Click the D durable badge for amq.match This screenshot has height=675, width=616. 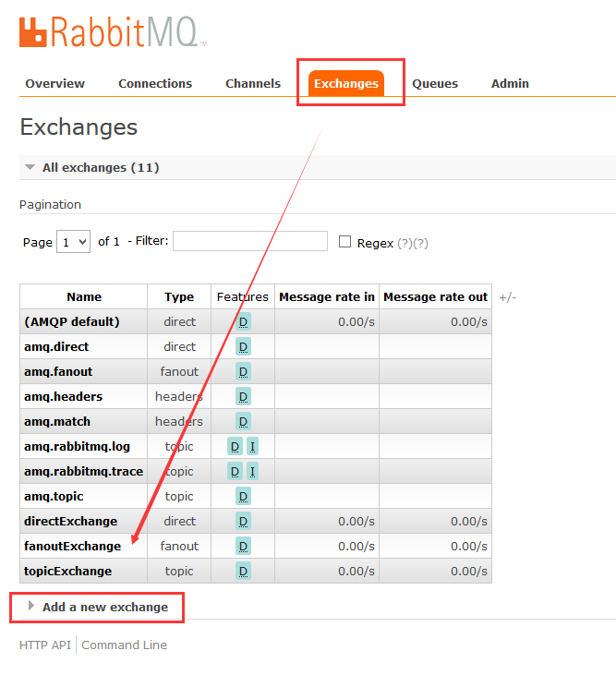pos(243,421)
